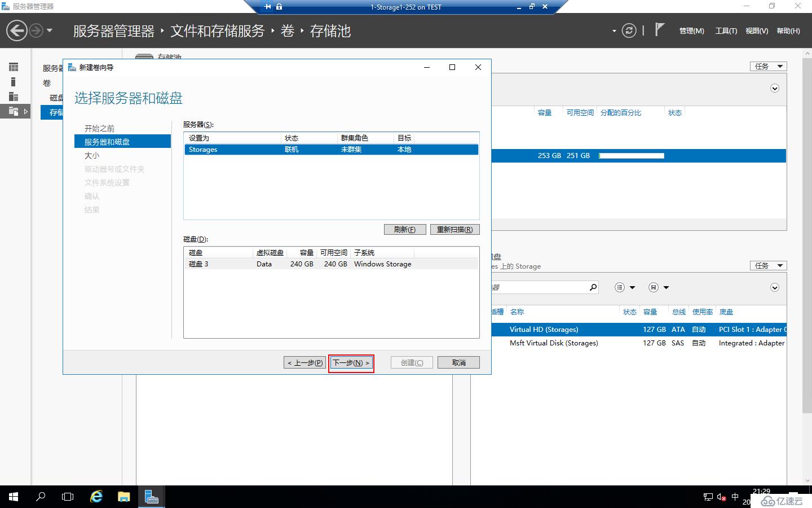Collapse the physical disks panel with chevron
812x508 pixels.
coord(775,287)
